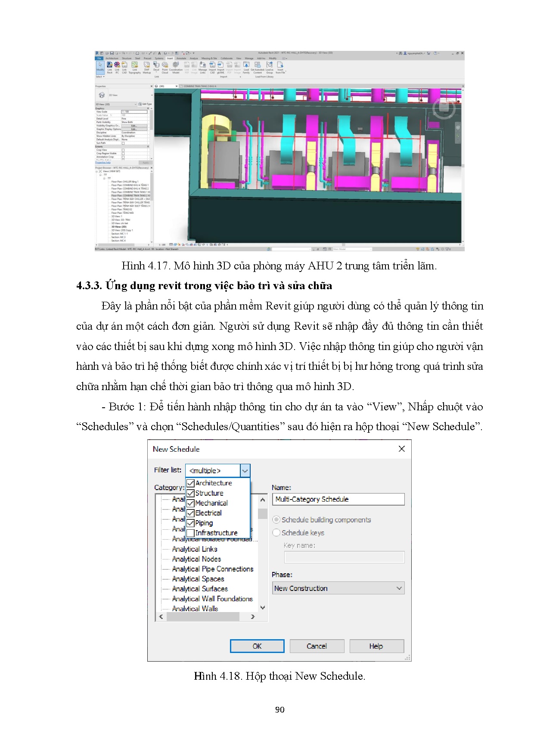Click the category list horizontal scrollbar

pos(202,617)
